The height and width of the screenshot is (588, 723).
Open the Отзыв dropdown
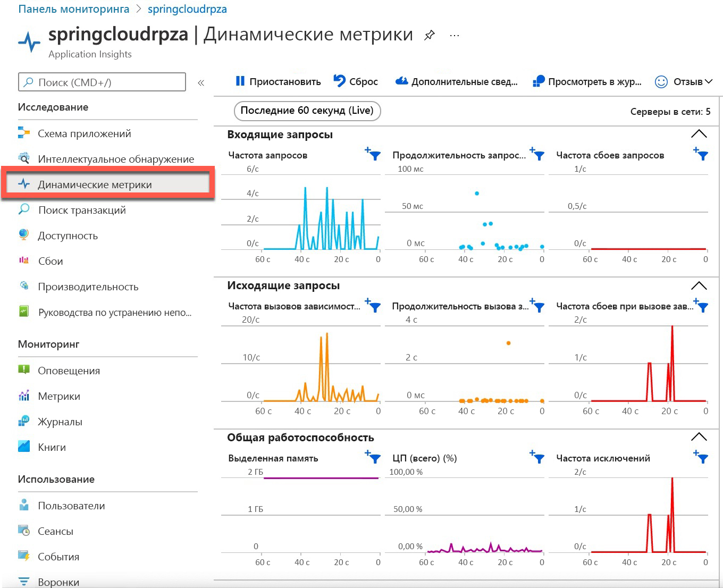click(x=684, y=82)
